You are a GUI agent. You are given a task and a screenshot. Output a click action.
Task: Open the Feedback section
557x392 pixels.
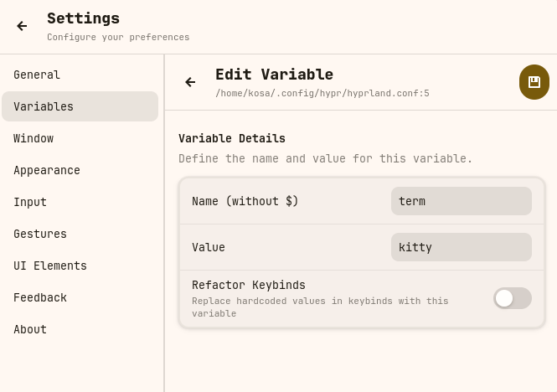40,297
